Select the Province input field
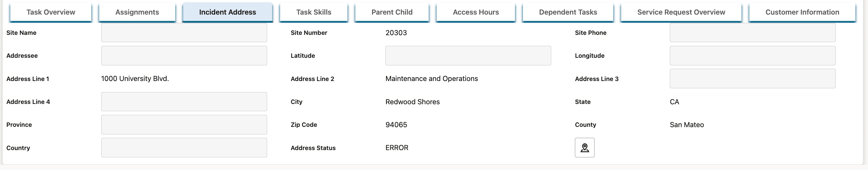Image resolution: width=868 pixels, height=170 pixels. (x=184, y=125)
